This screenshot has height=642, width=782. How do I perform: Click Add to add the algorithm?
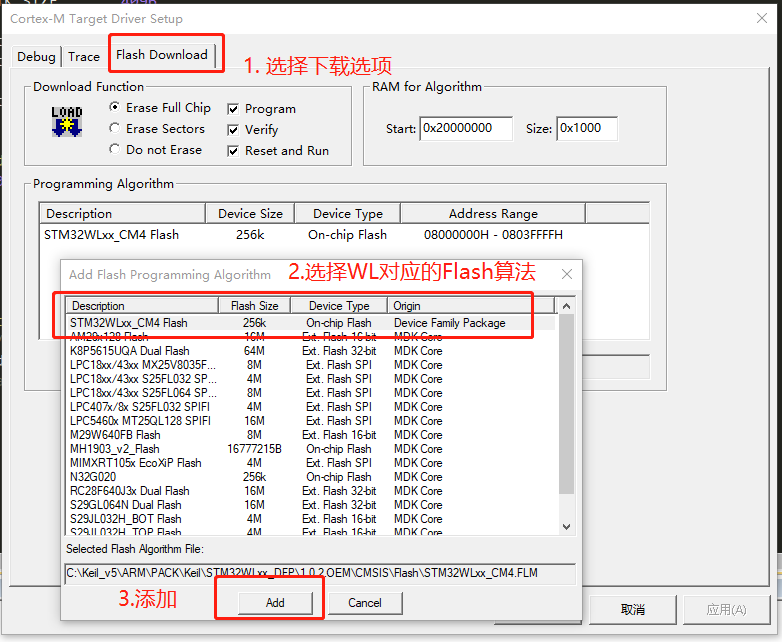click(x=275, y=603)
